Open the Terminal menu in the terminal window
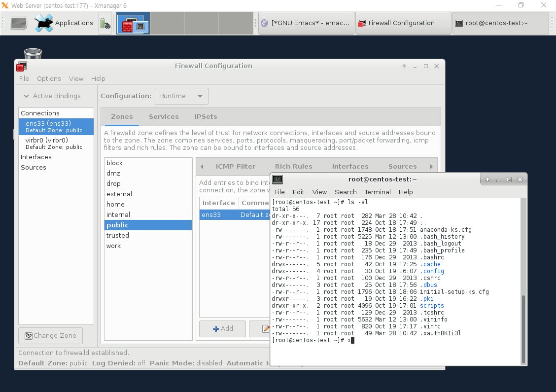 (x=378, y=192)
